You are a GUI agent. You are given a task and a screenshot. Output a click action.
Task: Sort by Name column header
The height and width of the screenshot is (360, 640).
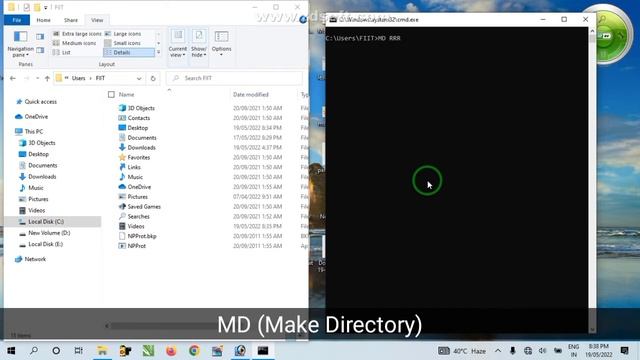click(x=127, y=95)
